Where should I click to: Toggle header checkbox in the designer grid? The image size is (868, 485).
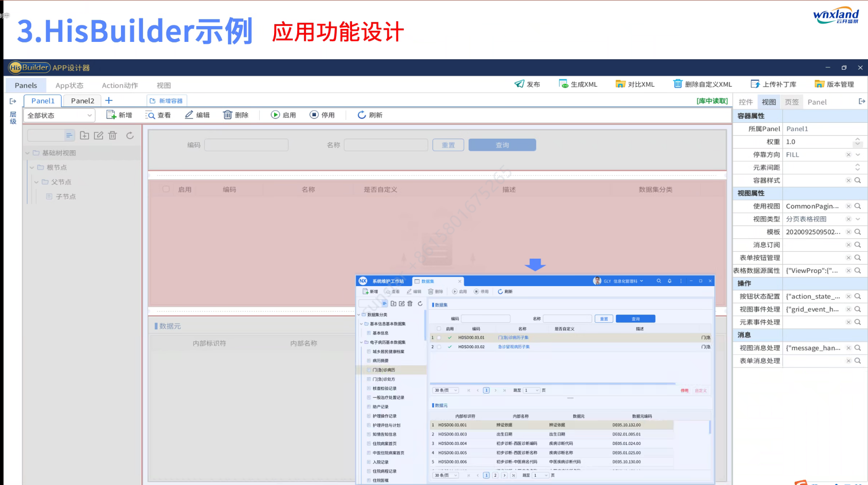click(166, 189)
